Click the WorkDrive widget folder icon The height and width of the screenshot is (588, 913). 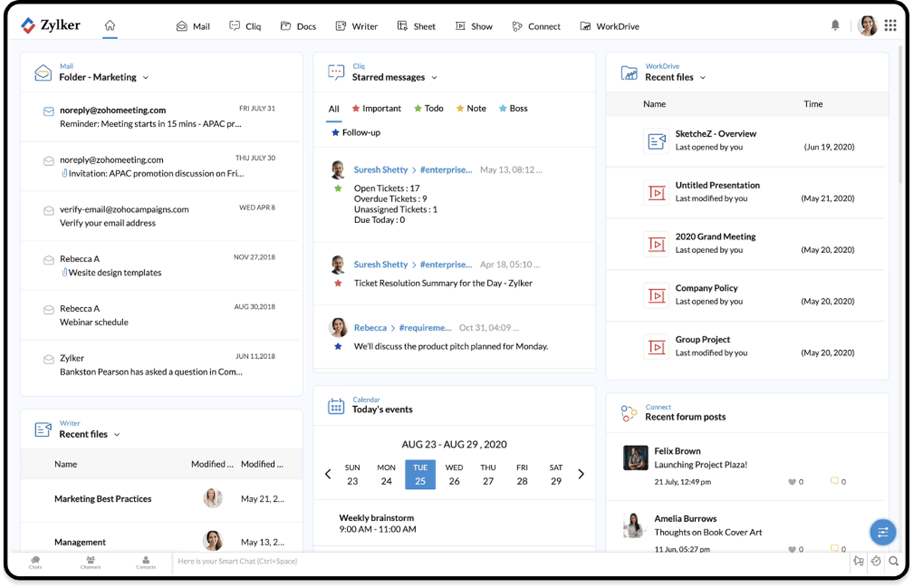click(629, 73)
